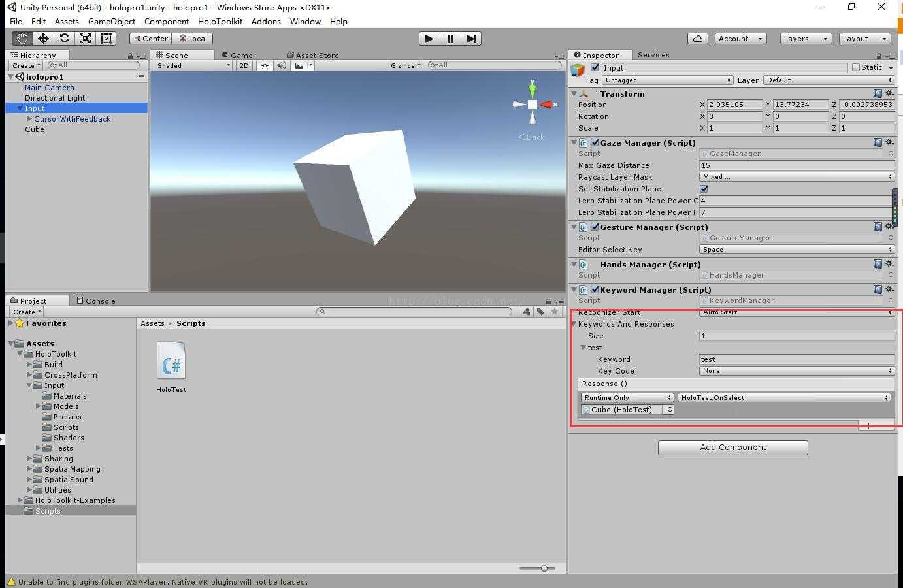The image size is (903, 588).
Task: Disable Gesture Manager script checkbox
Action: pyautogui.click(x=595, y=227)
